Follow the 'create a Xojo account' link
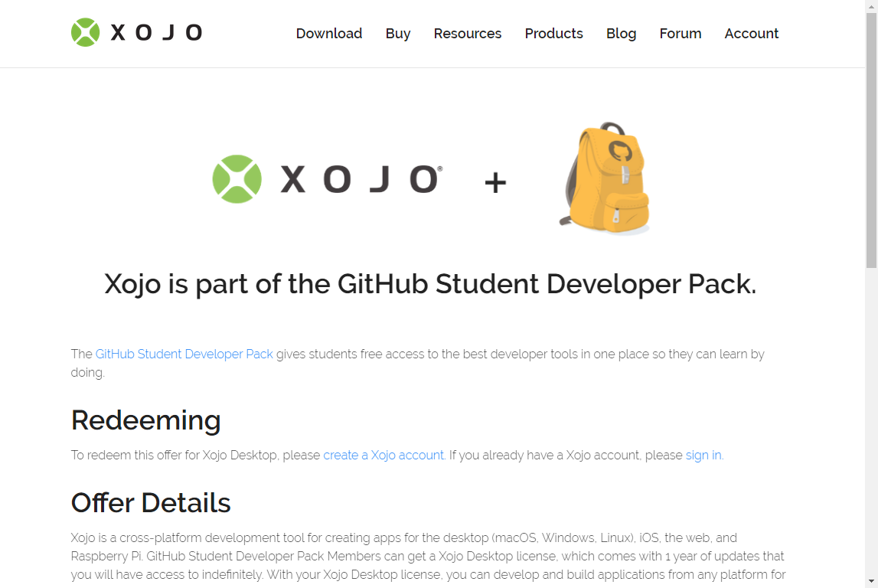878x588 pixels. tap(384, 456)
